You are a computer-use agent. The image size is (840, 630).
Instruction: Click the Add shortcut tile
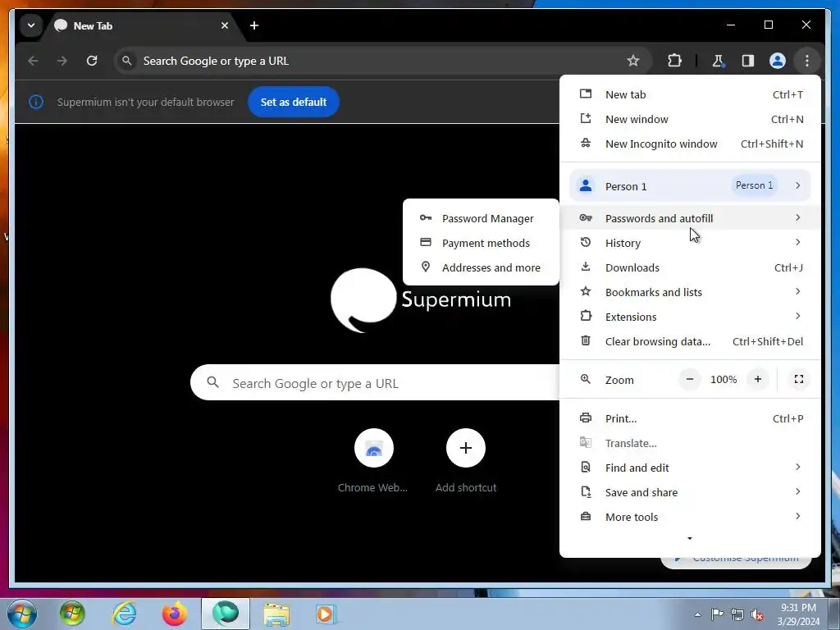point(466,462)
